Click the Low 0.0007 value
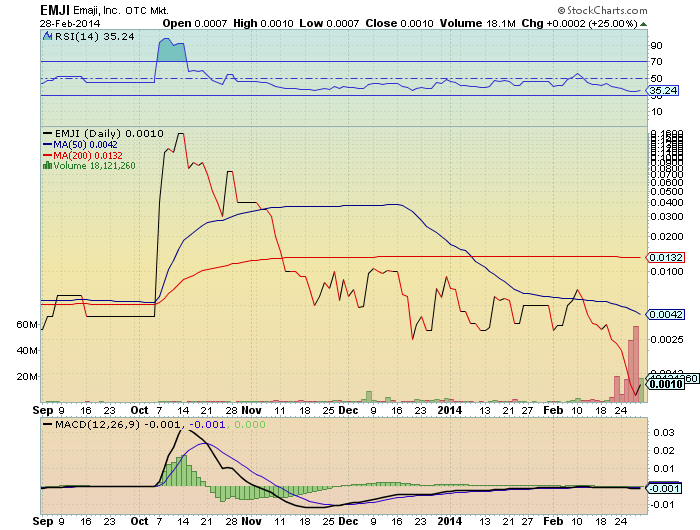Image resolution: width=700 pixels, height=530 pixels. 329,23
